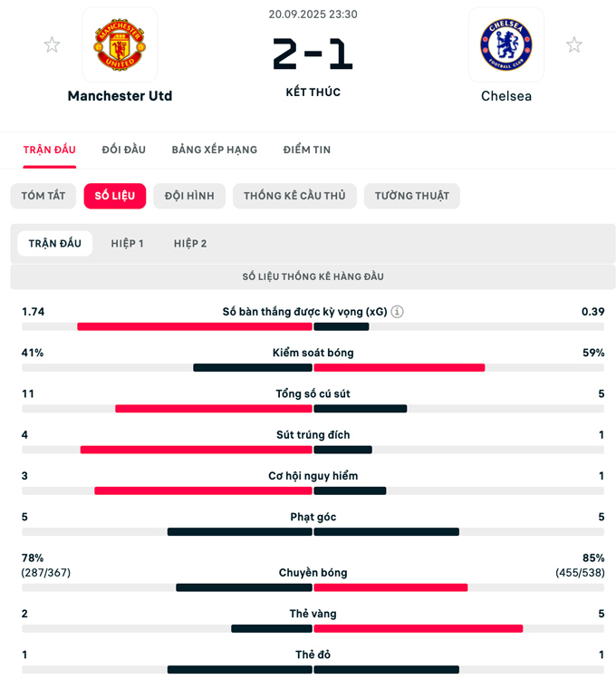
Task: Open the xG info icon tooltip
Action: [x=398, y=312]
